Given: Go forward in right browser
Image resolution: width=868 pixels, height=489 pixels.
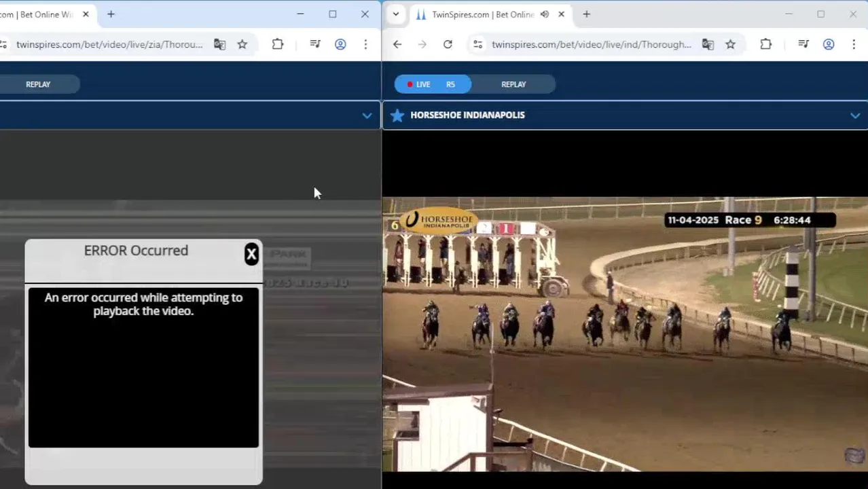Looking at the screenshot, I should 422,44.
